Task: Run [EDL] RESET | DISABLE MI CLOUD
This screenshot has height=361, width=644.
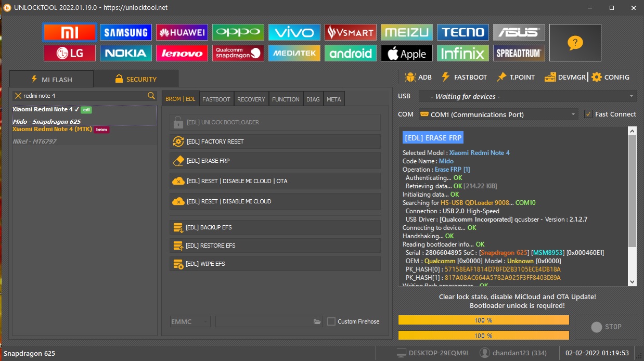Action: [x=275, y=201]
